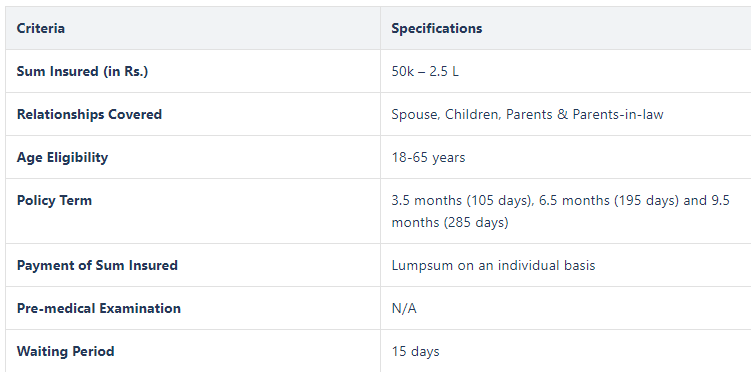
Task: Select the Pre-medical Examination label
Action: pyautogui.click(x=99, y=308)
